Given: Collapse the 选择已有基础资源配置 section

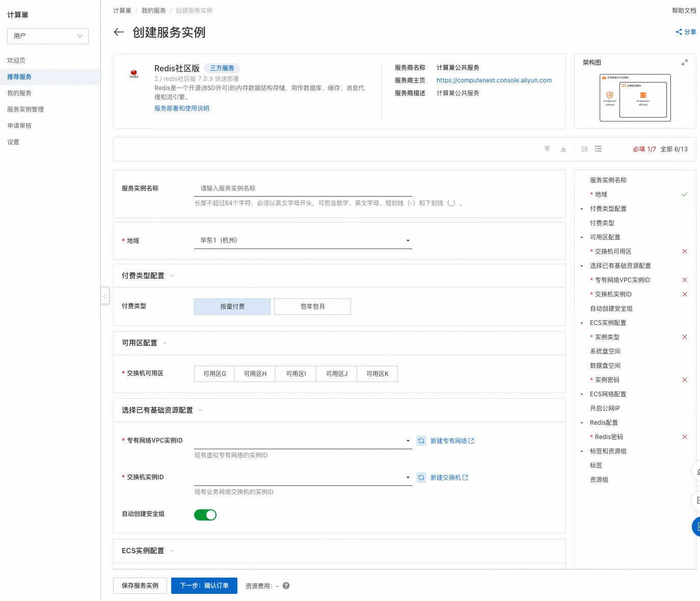Looking at the screenshot, I should [x=200, y=411].
